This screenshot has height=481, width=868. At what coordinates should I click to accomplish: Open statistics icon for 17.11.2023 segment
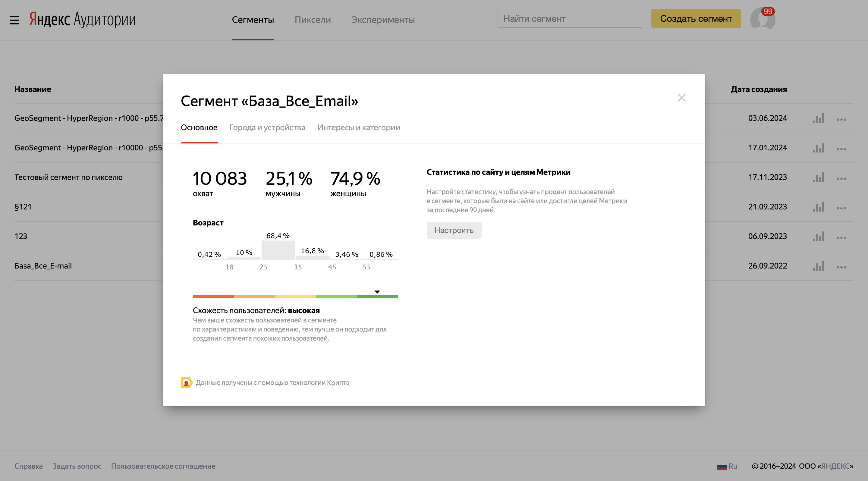[x=819, y=177]
